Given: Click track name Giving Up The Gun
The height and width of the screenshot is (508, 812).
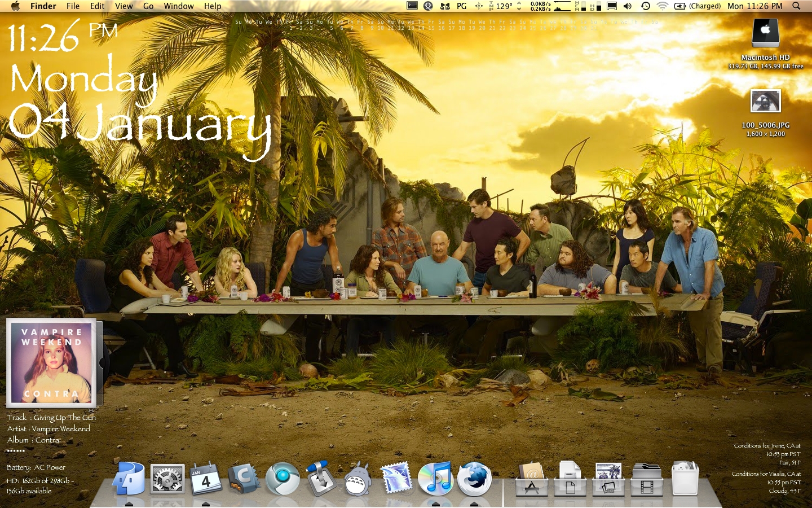Looking at the screenshot, I should [x=64, y=418].
